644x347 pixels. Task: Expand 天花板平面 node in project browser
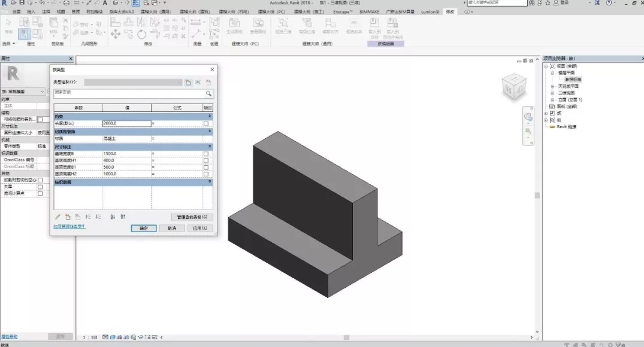pyautogui.click(x=552, y=87)
